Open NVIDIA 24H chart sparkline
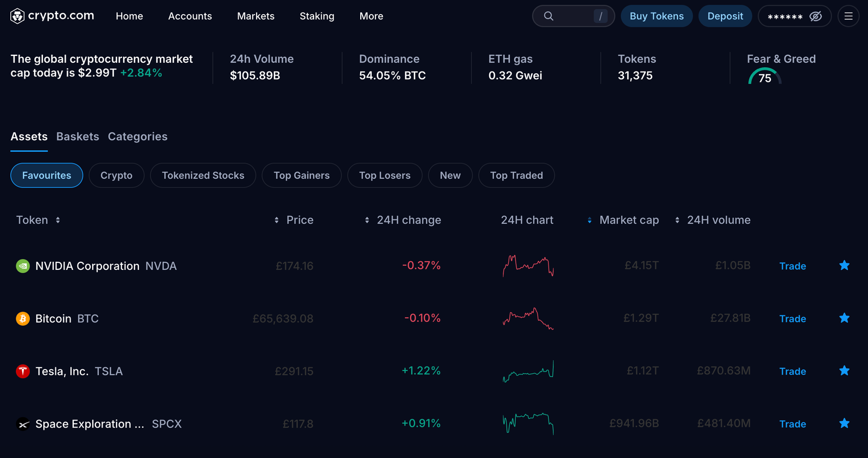 528,266
